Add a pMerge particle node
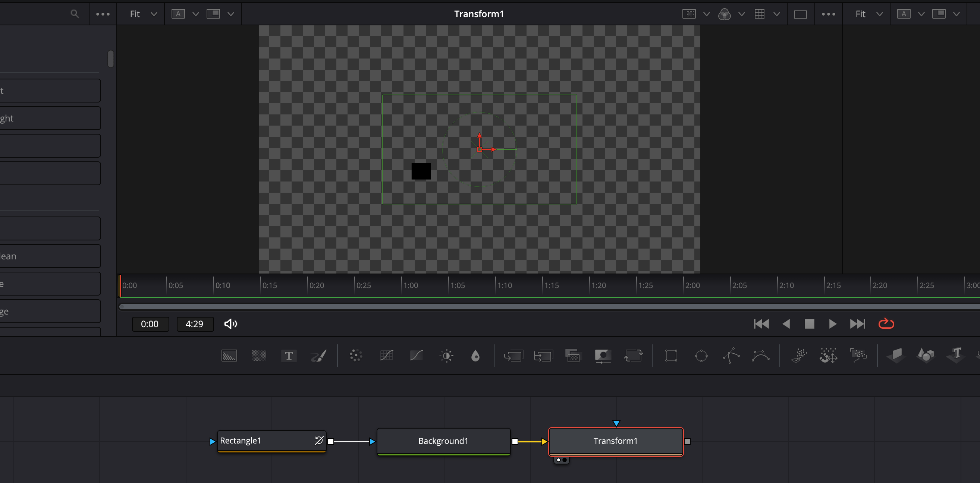The width and height of the screenshot is (980, 483). [x=829, y=356]
